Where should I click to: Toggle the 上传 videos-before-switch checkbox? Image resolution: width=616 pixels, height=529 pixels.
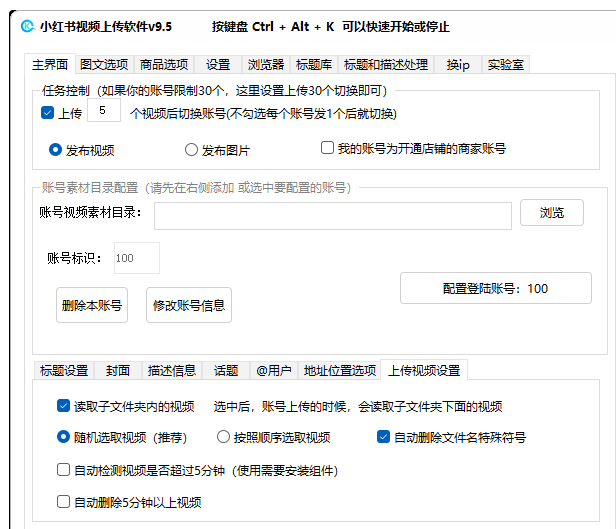tap(48, 113)
